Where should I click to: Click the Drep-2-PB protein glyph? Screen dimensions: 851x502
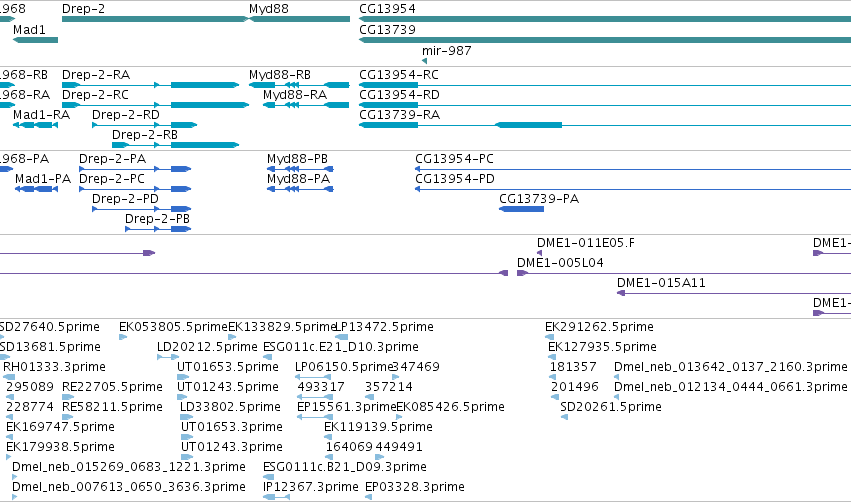pos(158,229)
